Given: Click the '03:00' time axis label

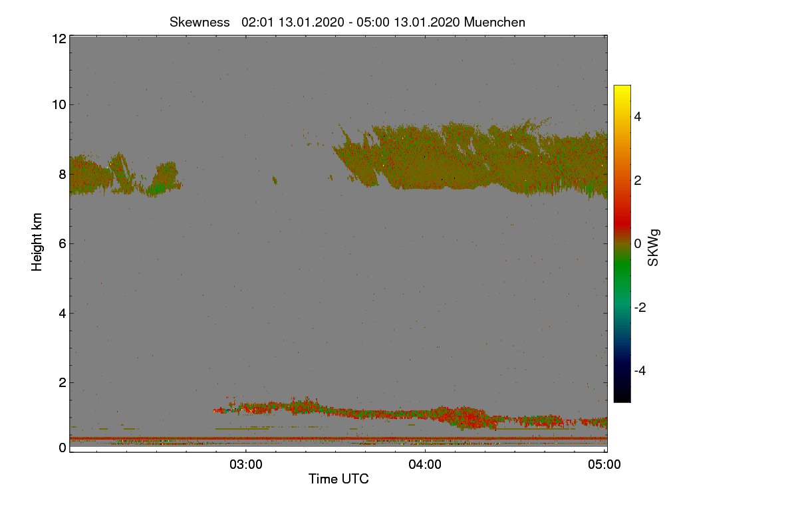Looking at the screenshot, I should [246, 465].
